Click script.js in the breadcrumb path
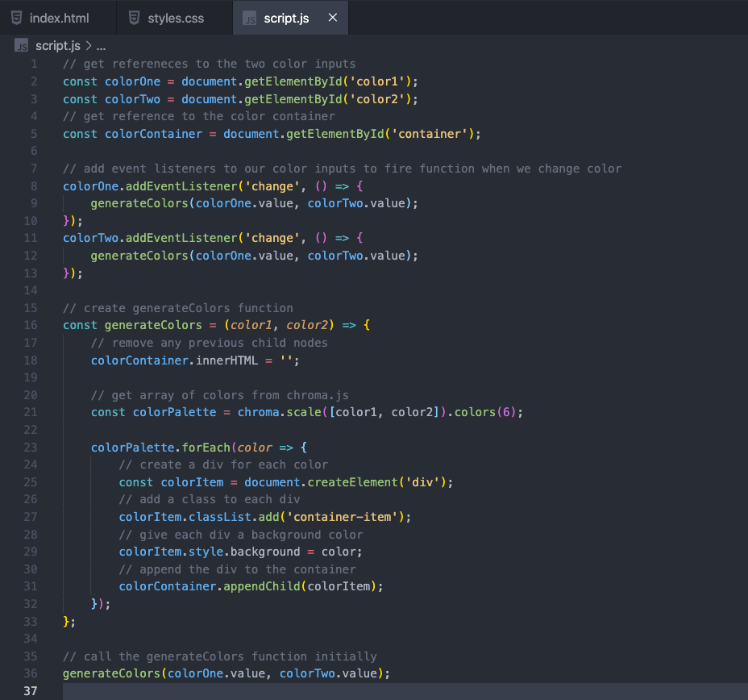 [x=58, y=46]
